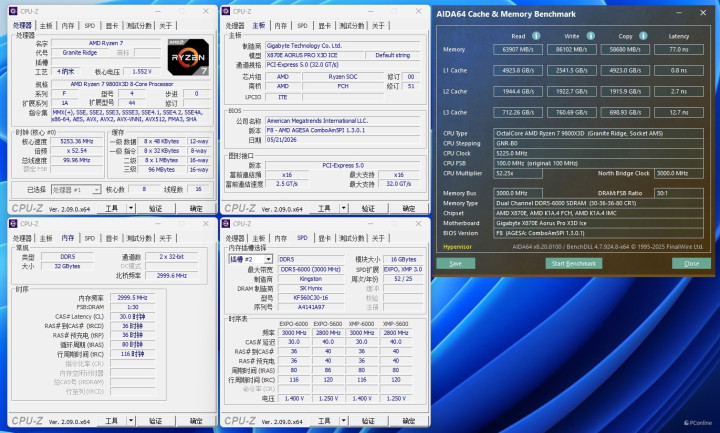Click 验证 button in SPD window
This screenshot has height=433, width=720.
368,421
